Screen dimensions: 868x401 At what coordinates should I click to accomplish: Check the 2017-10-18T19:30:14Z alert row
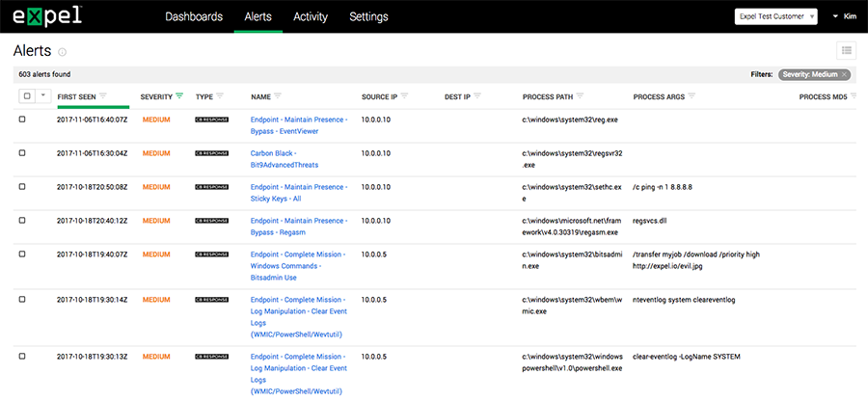click(22, 299)
